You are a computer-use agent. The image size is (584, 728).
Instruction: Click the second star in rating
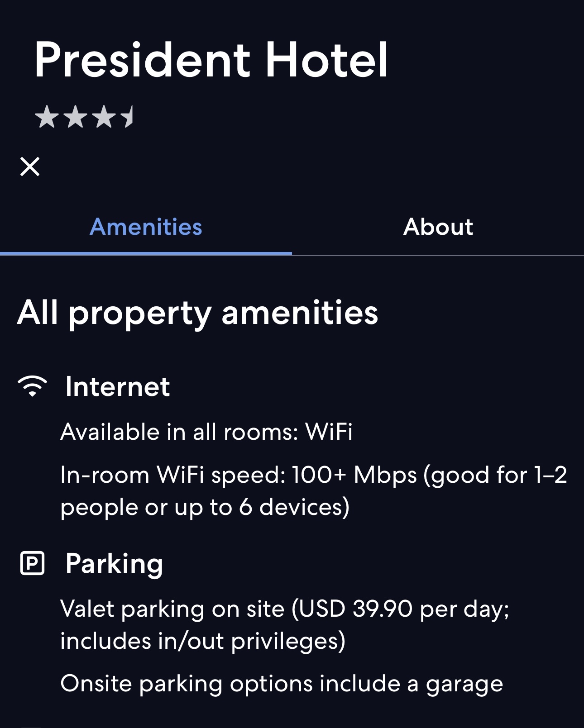click(x=75, y=117)
